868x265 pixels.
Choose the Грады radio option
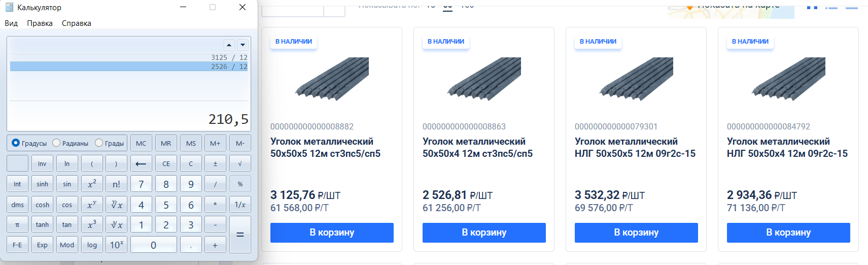pos(99,143)
